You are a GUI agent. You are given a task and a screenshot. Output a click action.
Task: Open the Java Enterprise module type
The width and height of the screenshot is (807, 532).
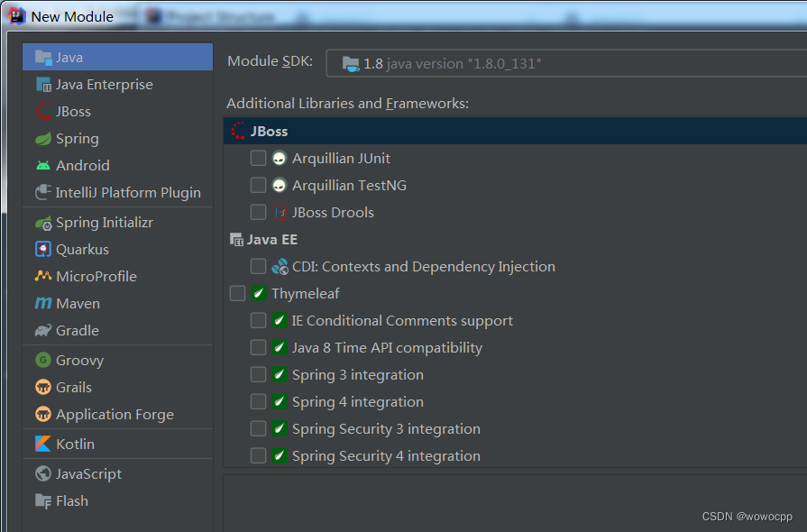pyautogui.click(x=117, y=85)
